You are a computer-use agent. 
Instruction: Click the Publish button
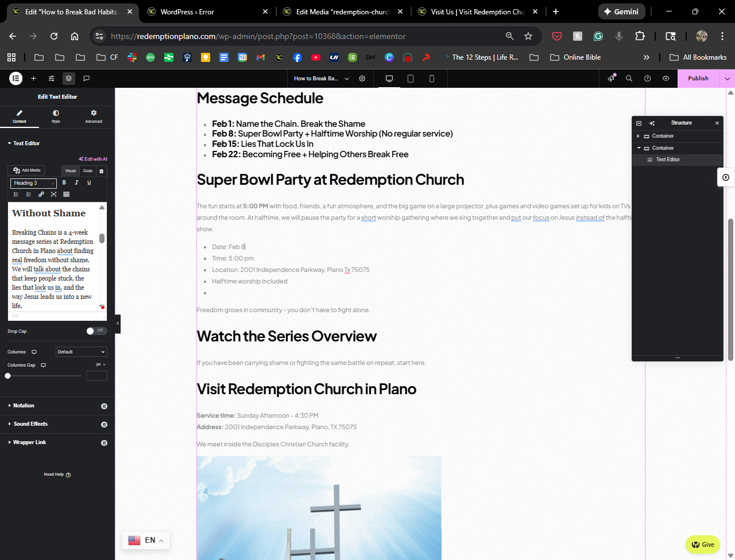tap(698, 79)
